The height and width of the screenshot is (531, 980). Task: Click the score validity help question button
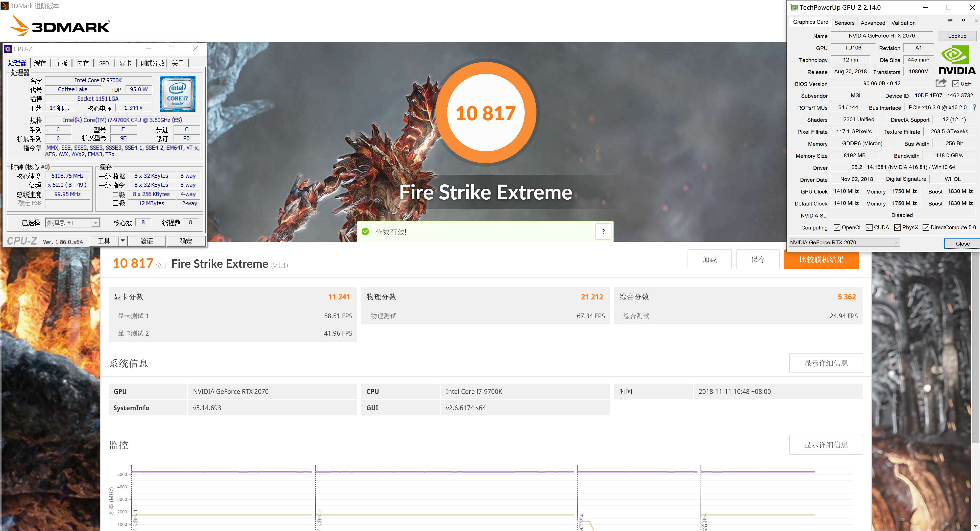[603, 232]
